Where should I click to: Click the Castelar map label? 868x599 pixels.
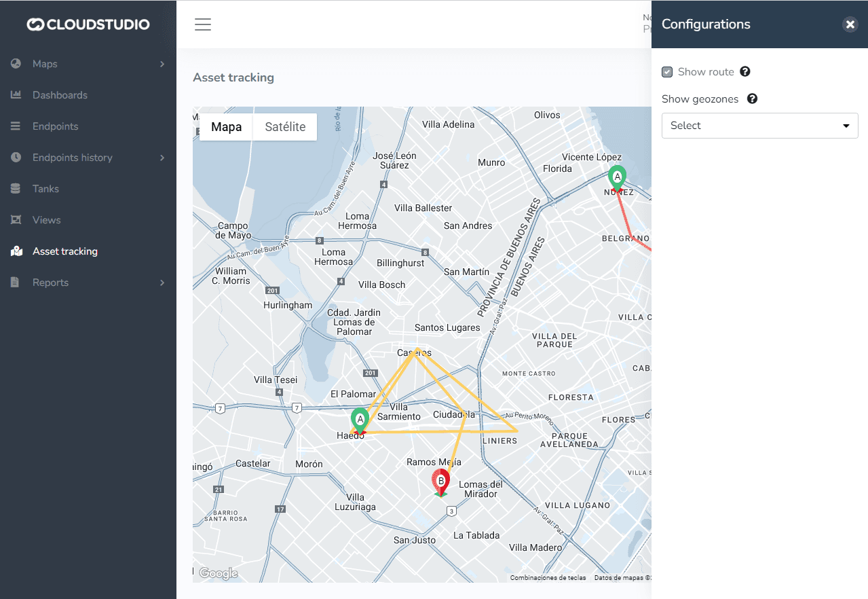point(253,463)
